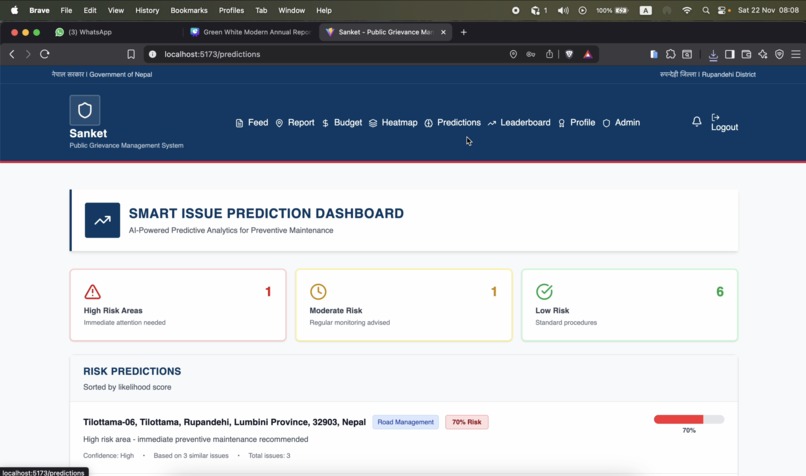Switch to the WhatsApp tab
Screen dimensions: 806x476
90,32
